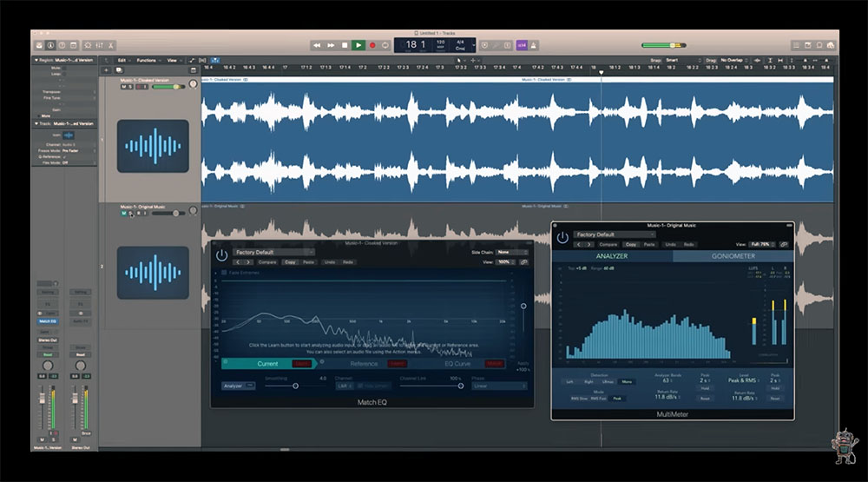868x482 pixels.
Task: Click Compare in Match EQ window
Action: click(266, 262)
